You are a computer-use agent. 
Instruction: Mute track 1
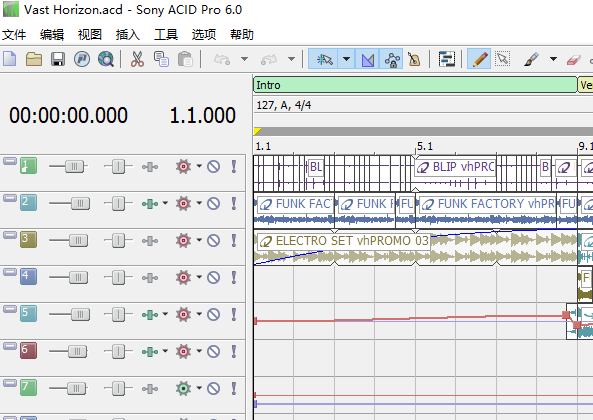coord(214,166)
